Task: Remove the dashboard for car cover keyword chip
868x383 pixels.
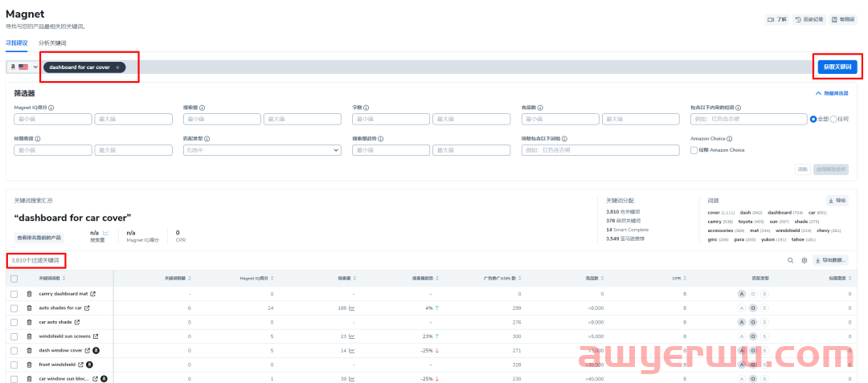Action: pos(117,67)
